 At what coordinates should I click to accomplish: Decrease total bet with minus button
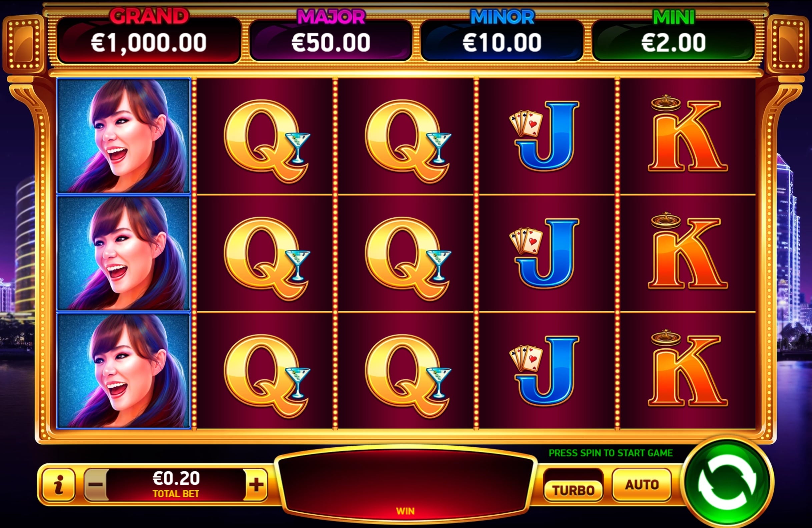pyautogui.click(x=97, y=484)
